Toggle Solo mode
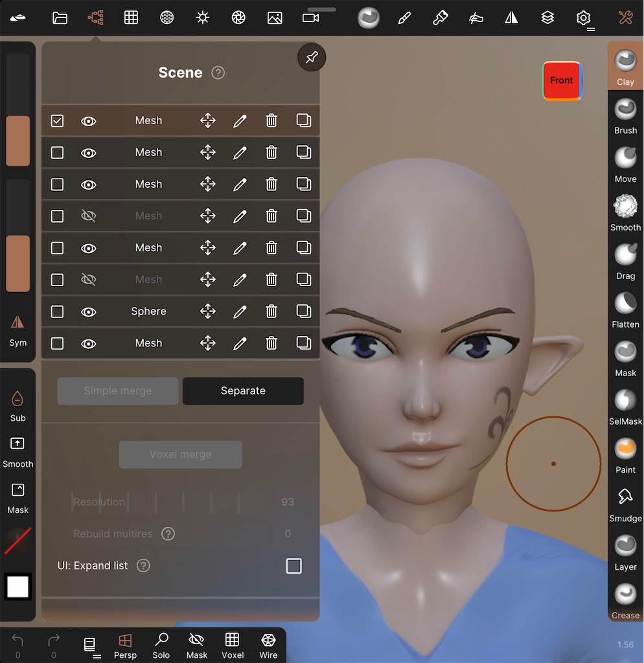Viewport: 644px width, 663px height. (x=161, y=646)
